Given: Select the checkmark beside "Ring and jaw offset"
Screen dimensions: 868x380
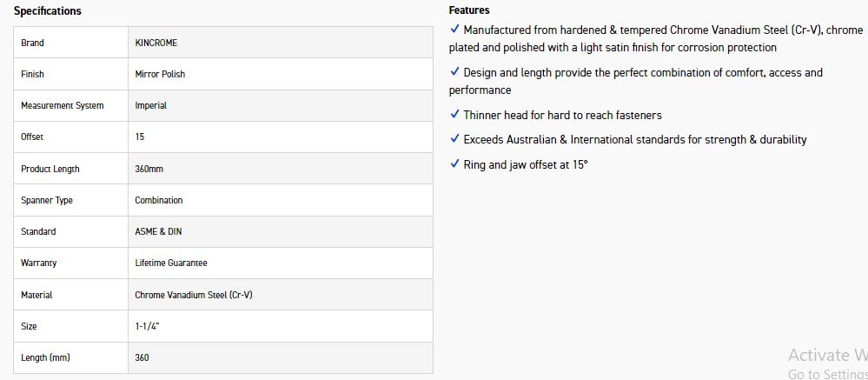Looking at the screenshot, I should pyautogui.click(x=454, y=163).
